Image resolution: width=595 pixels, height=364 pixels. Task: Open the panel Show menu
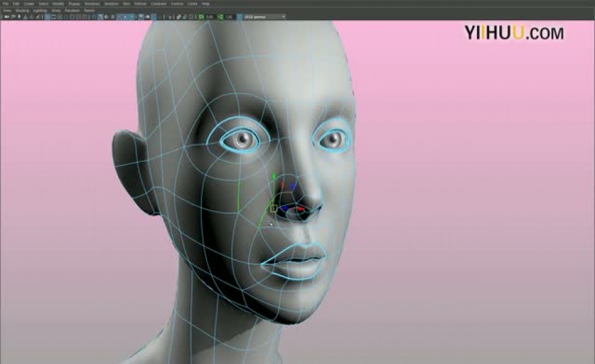[x=56, y=11]
